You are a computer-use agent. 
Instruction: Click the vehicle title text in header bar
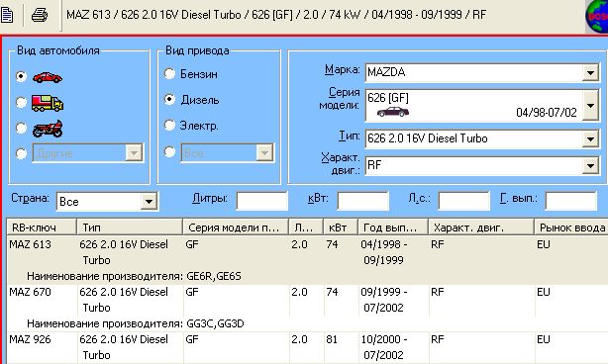pyautogui.click(x=276, y=15)
